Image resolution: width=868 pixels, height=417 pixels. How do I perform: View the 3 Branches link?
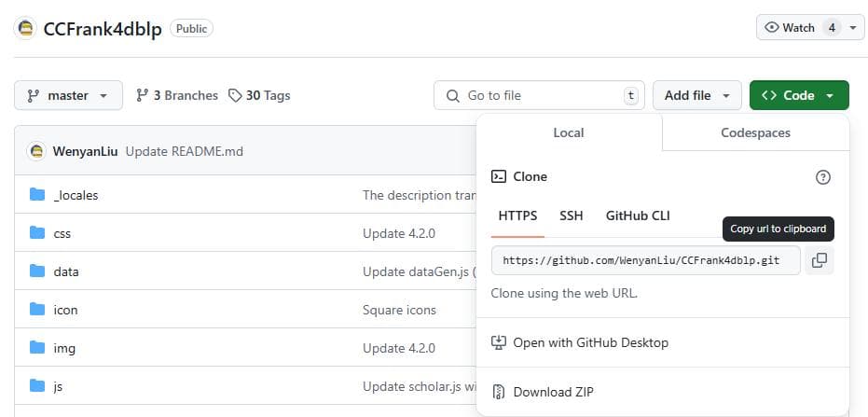tap(176, 95)
